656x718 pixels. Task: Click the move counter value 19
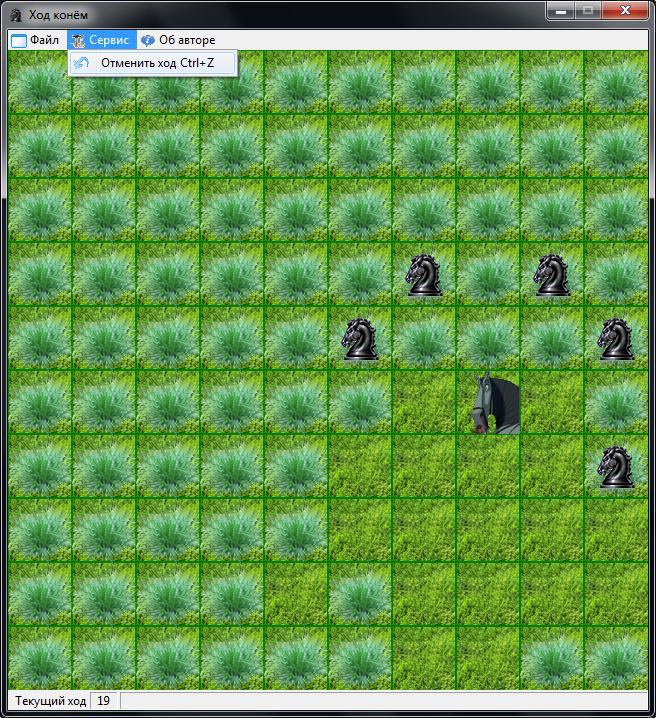pos(103,701)
